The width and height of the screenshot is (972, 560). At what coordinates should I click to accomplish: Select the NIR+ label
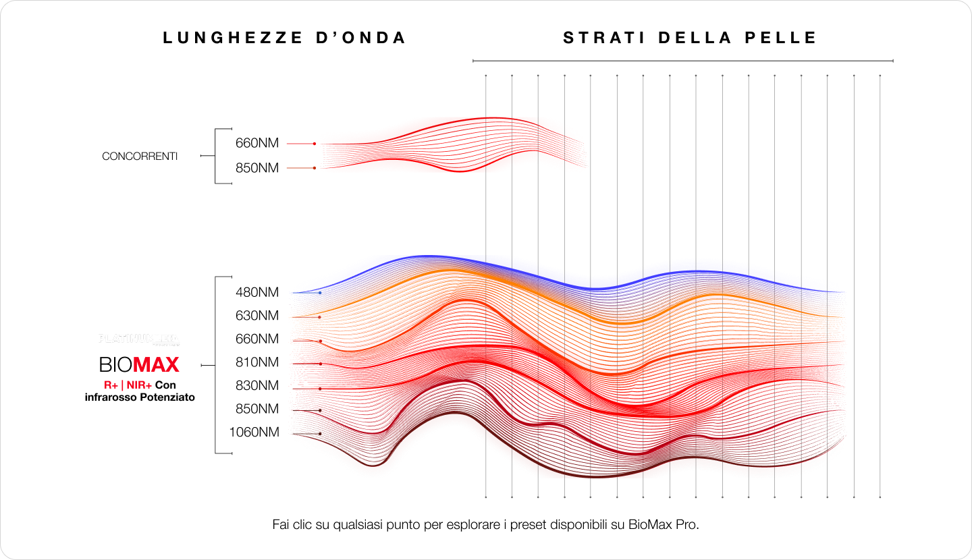click(x=139, y=385)
